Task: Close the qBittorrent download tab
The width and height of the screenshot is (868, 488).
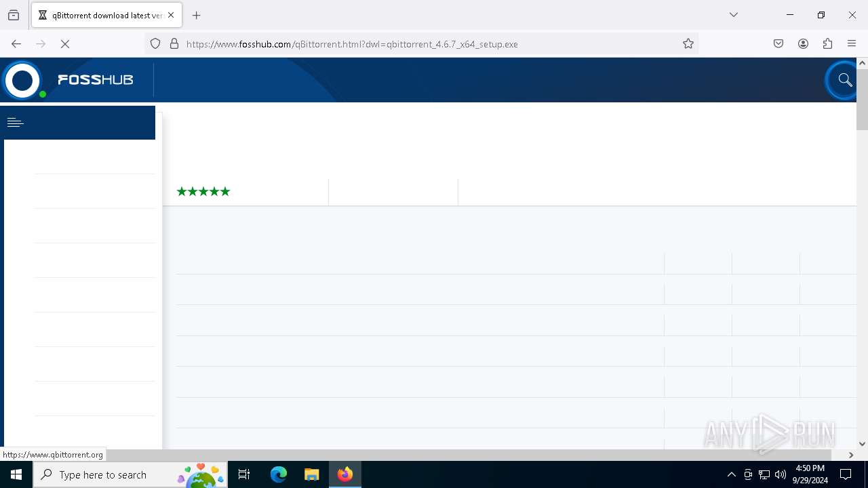Action: tap(171, 15)
